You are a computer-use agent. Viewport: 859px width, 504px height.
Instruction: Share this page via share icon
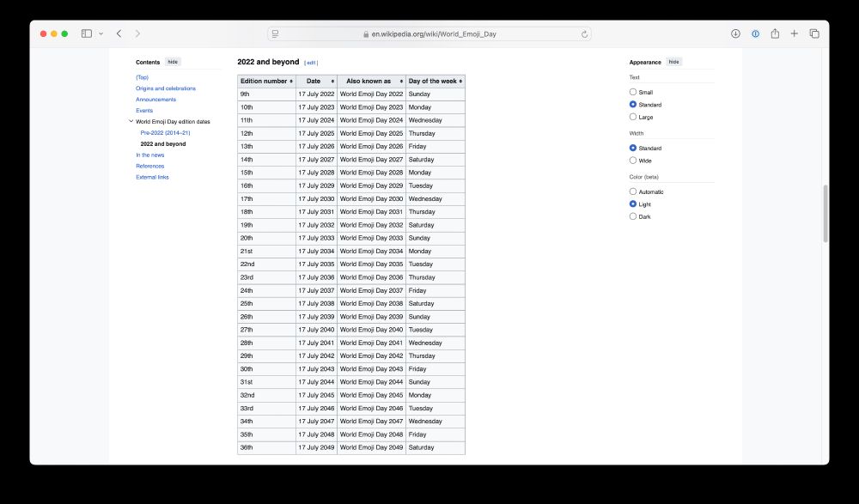775,33
